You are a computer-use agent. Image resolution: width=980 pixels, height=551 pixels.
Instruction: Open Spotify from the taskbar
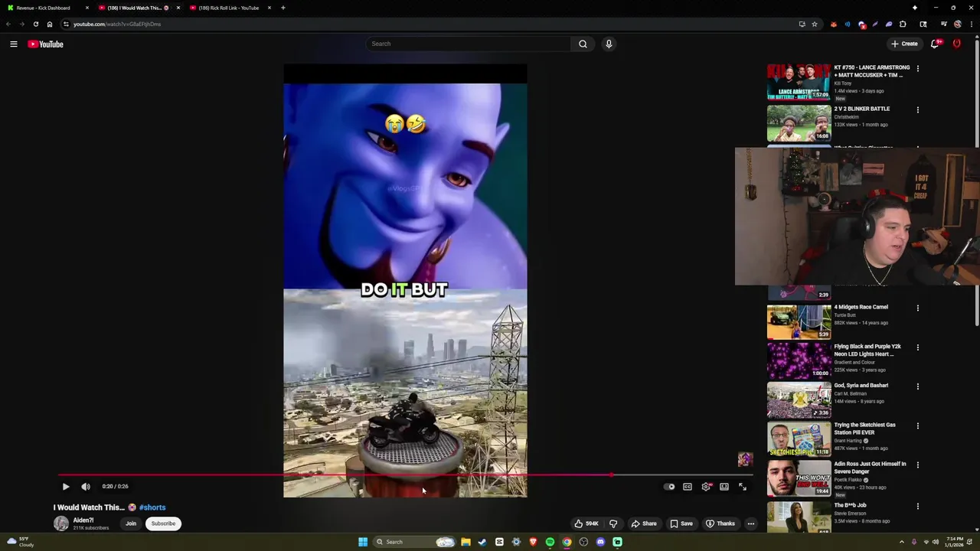coord(550,542)
